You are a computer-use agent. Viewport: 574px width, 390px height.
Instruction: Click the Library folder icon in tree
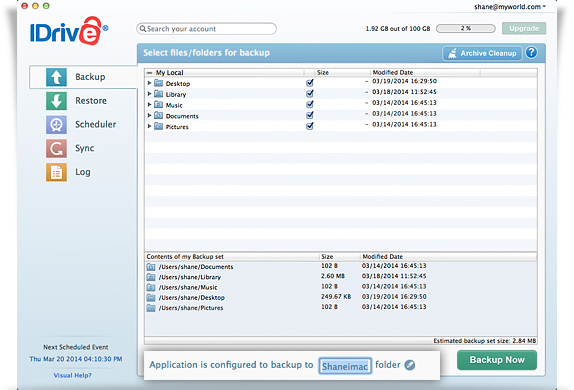click(x=159, y=94)
